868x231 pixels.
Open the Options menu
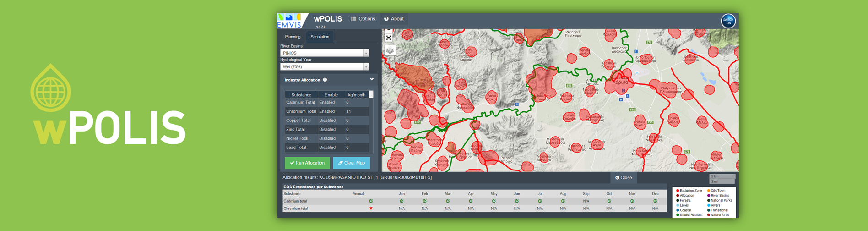(x=363, y=19)
